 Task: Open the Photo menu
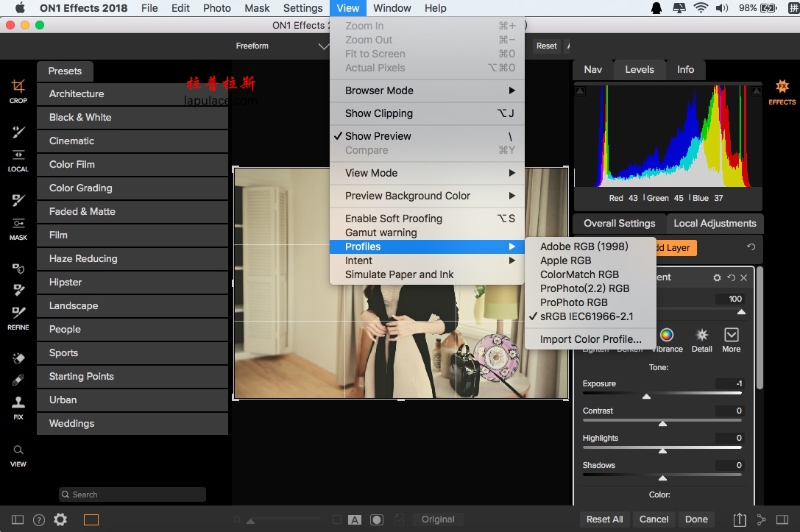(217, 8)
